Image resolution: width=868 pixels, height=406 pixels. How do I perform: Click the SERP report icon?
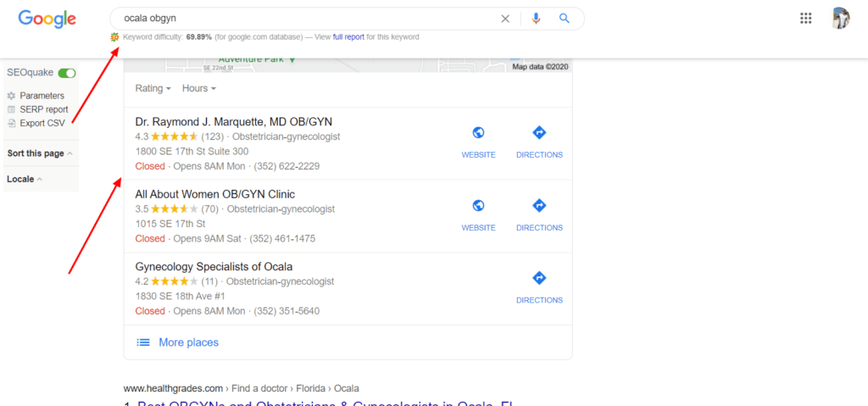pos(12,109)
